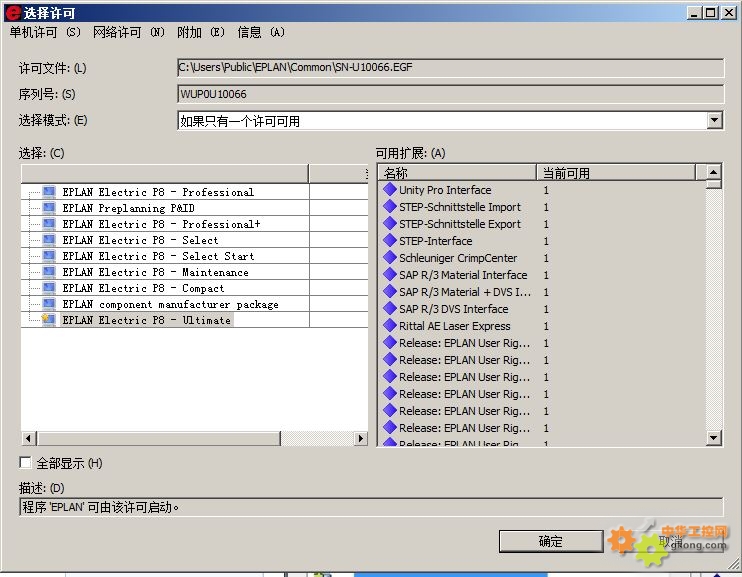Open the 选择模式 dropdown arrow
The height and width of the screenshot is (577, 742).
(x=715, y=120)
